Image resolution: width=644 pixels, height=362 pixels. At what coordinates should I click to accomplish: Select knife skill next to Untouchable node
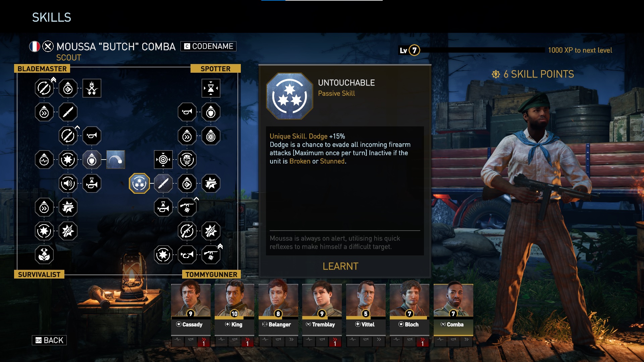pyautogui.click(x=163, y=183)
